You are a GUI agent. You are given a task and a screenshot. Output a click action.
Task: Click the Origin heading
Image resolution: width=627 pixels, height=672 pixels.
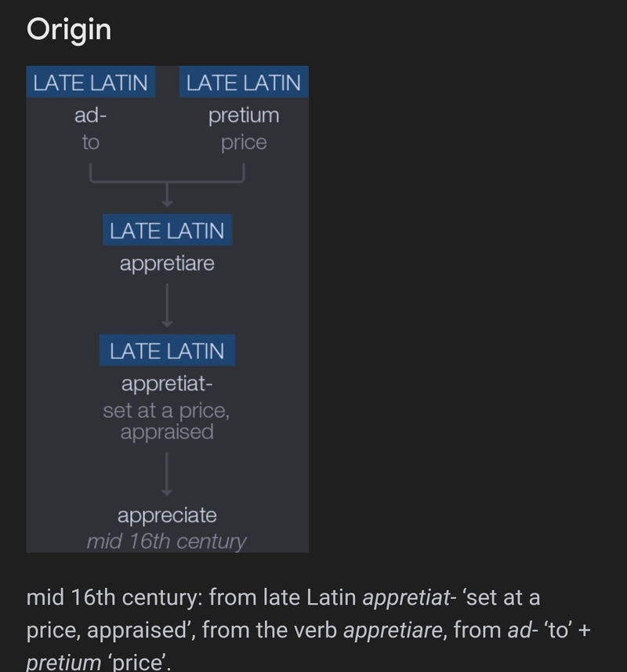[x=69, y=30]
